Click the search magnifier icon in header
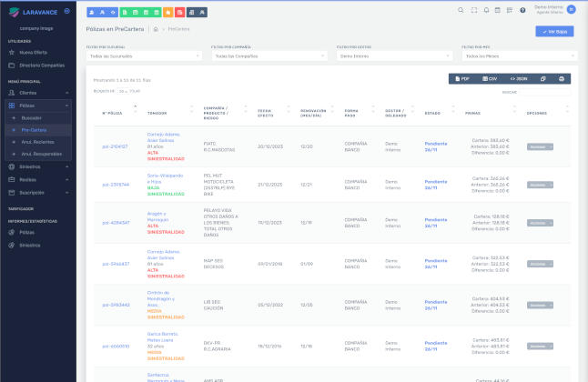The height and width of the screenshot is (382, 588). coord(461,10)
